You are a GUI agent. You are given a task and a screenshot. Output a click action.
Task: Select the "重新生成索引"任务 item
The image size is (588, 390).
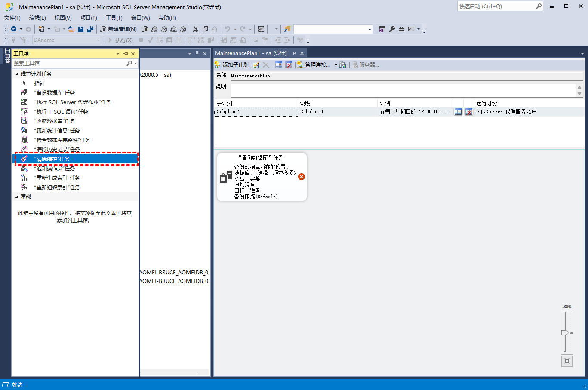(x=75, y=178)
